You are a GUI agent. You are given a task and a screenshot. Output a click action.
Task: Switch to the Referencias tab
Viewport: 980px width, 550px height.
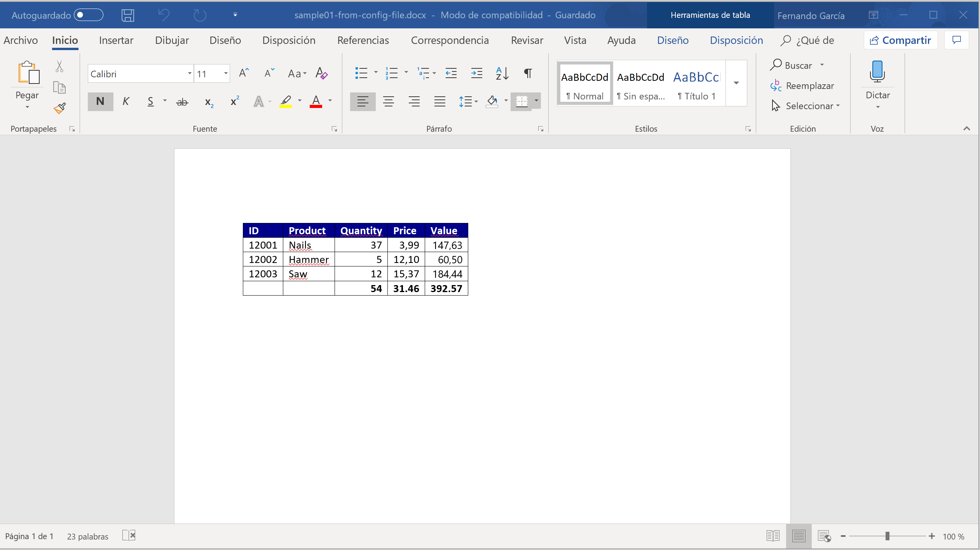[363, 40]
